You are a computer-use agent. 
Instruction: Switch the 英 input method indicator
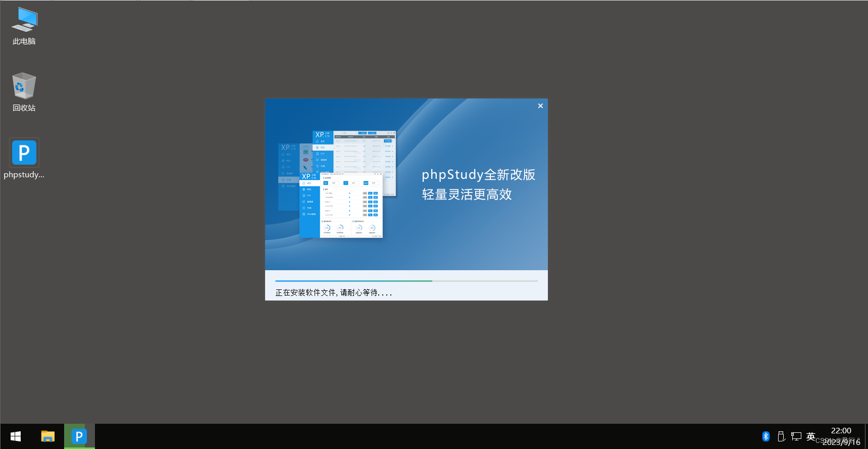pos(811,436)
